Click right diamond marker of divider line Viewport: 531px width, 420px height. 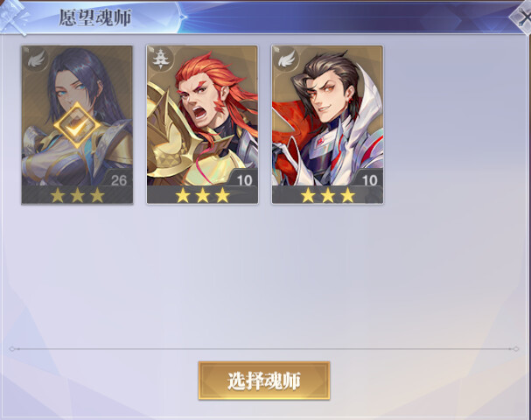point(516,349)
